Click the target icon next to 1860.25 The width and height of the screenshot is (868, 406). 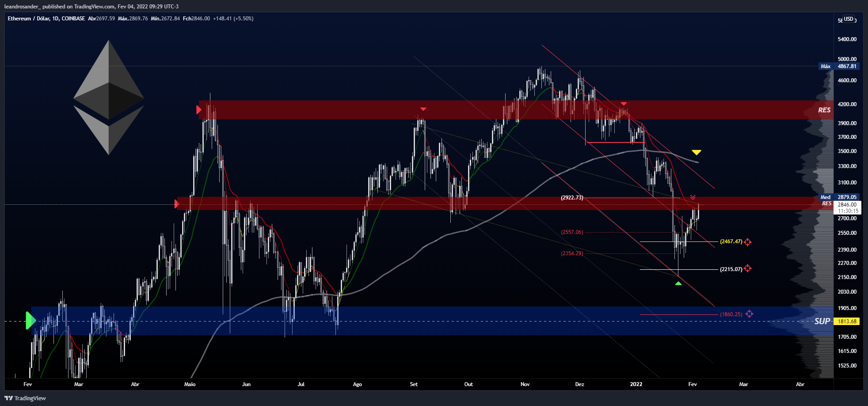point(749,314)
